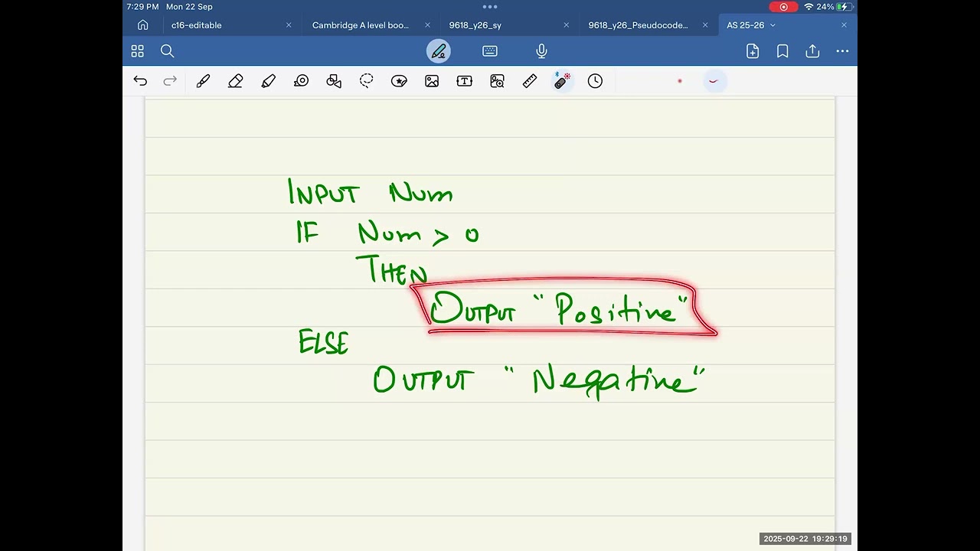Switch to the Cambridge A level book tab
The width and height of the screenshot is (980, 551).
click(x=361, y=25)
